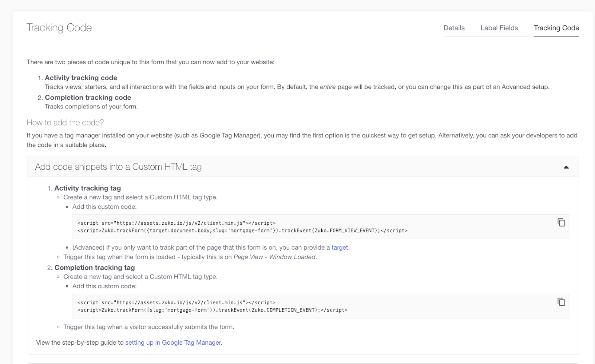
Task: Switch to the Label Fields tab
Action: (x=499, y=28)
